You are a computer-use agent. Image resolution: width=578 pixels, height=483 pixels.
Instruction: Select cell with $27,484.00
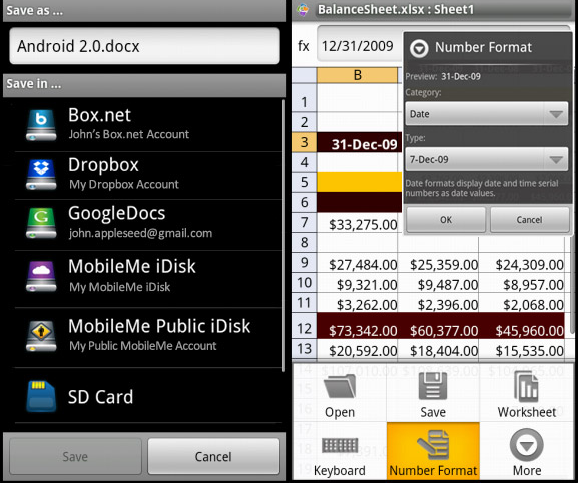[x=358, y=264]
